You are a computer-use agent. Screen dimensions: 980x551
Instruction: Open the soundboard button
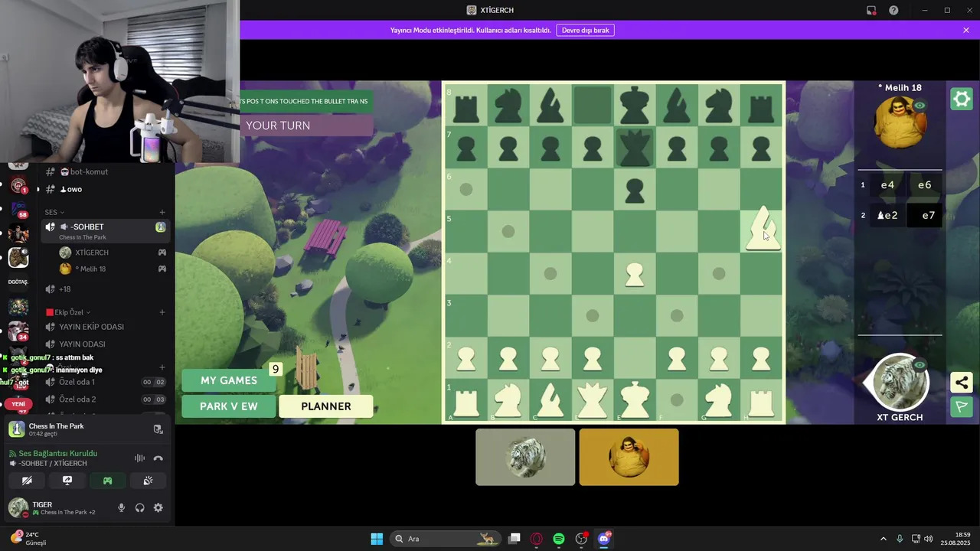click(148, 481)
